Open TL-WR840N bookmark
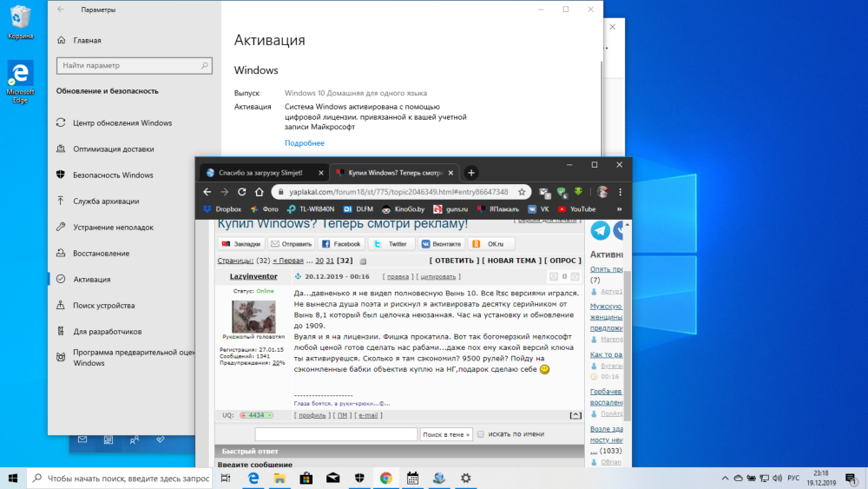The height and width of the screenshot is (489, 868). click(x=311, y=209)
